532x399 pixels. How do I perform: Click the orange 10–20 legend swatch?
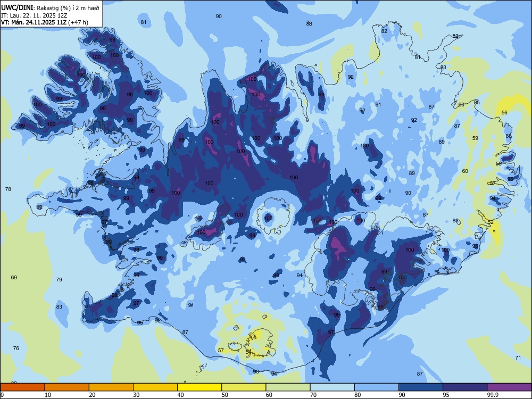(67, 387)
